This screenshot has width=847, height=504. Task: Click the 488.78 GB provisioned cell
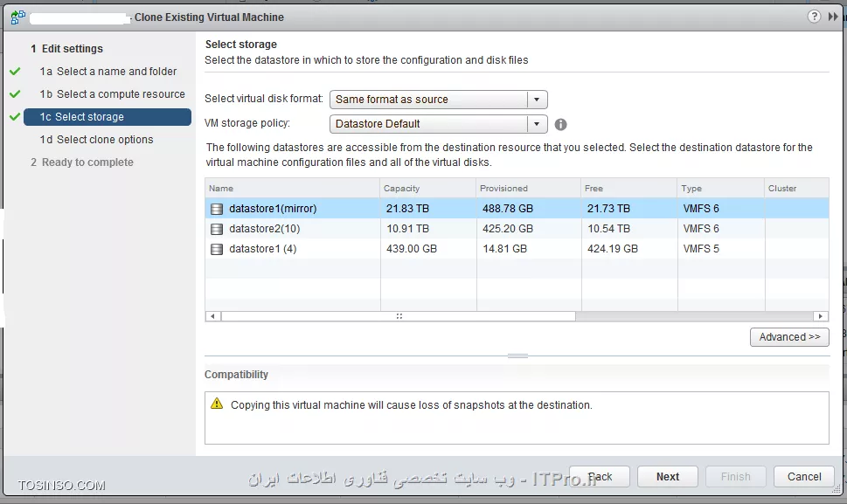tap(507, 209)
